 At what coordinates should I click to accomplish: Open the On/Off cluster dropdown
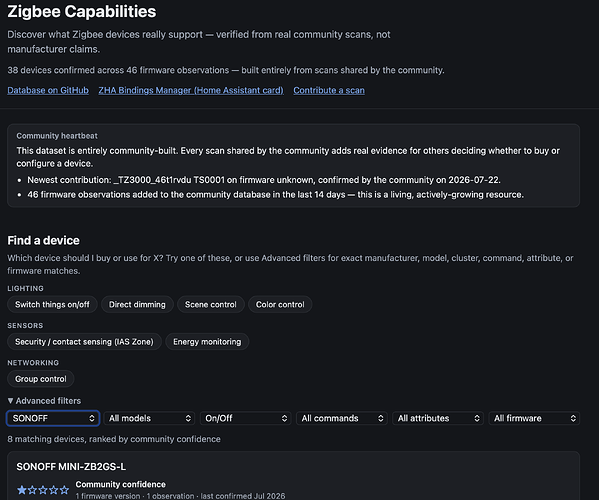tap(246, 418)
